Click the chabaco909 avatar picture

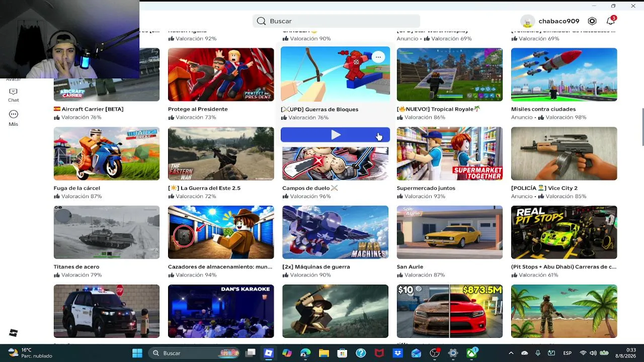pyautogui.click(x=527, y=21)
